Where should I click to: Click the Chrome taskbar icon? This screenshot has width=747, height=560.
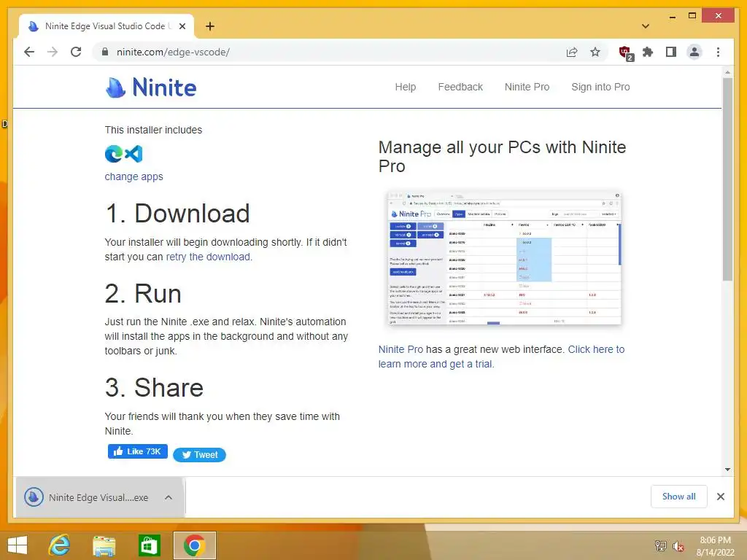coord(194,545)
